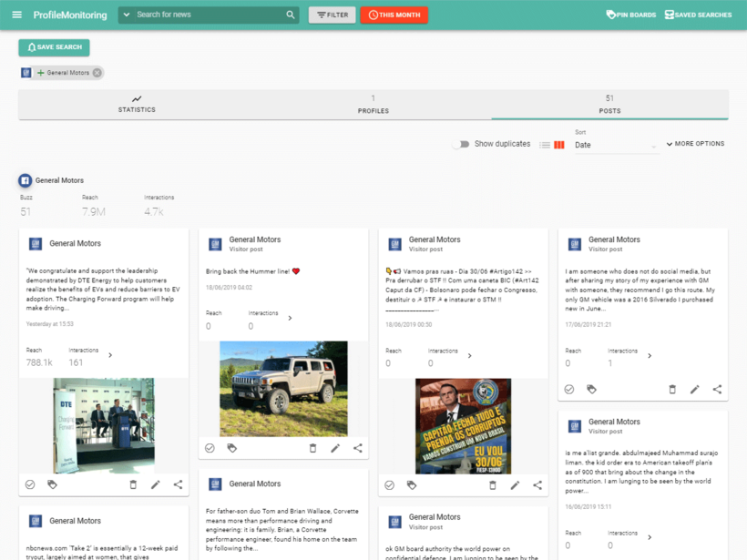Mark the Hummer post as checked
747x560 pixels.
210,448
